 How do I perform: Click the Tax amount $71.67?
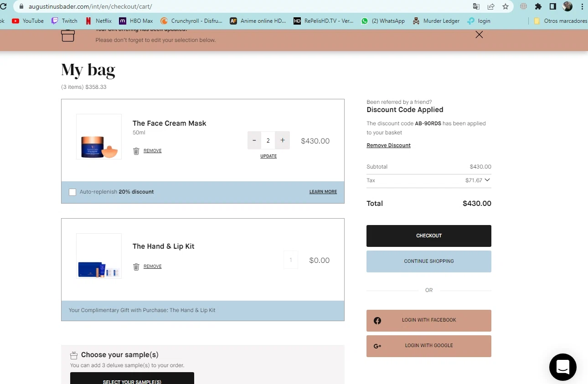[474, 180]
